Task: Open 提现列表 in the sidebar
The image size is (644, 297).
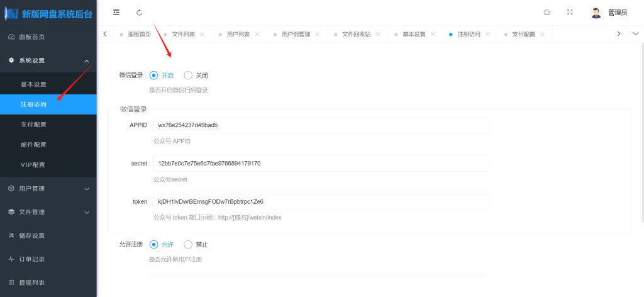Action: (48, 283)
